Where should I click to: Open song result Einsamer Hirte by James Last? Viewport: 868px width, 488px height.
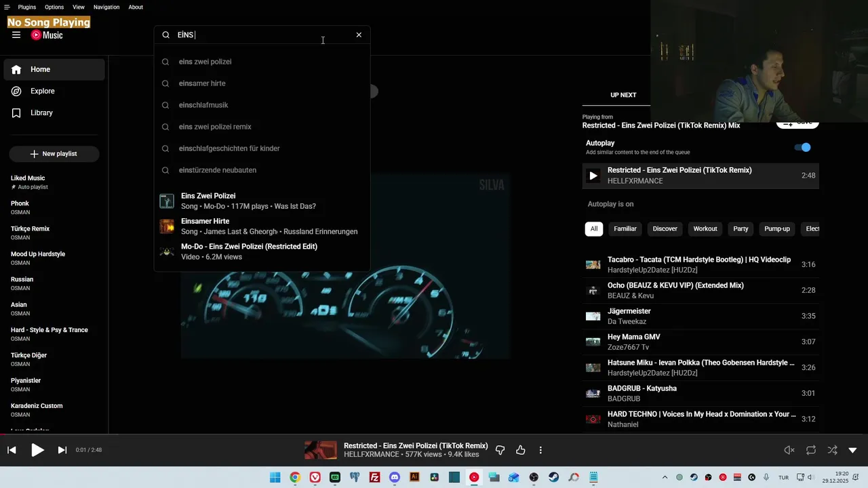262,226
